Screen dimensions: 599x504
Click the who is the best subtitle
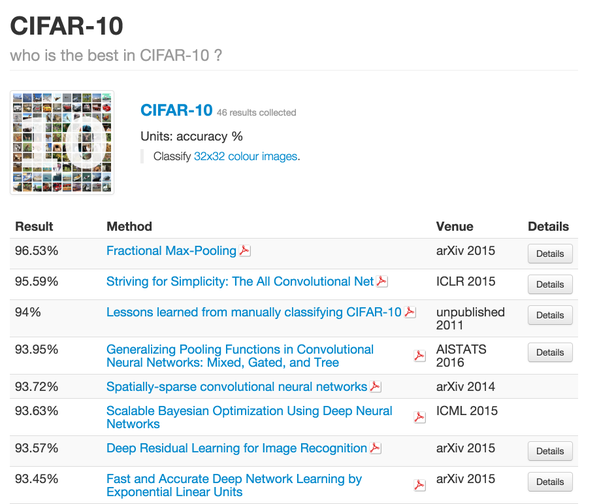(116, 55)
